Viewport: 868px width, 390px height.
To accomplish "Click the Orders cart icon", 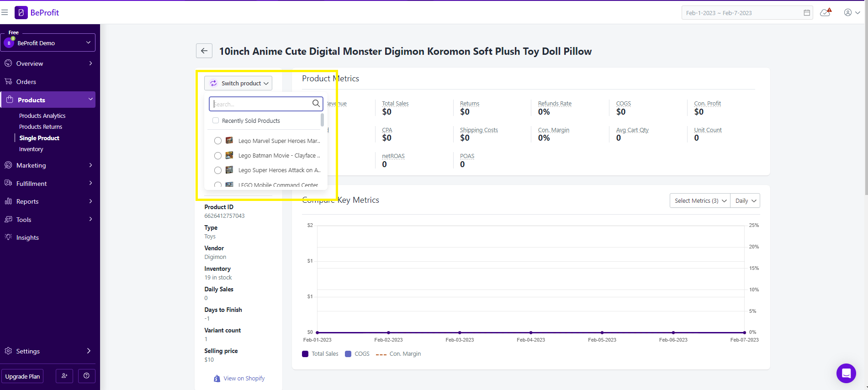I will point(8,81).
